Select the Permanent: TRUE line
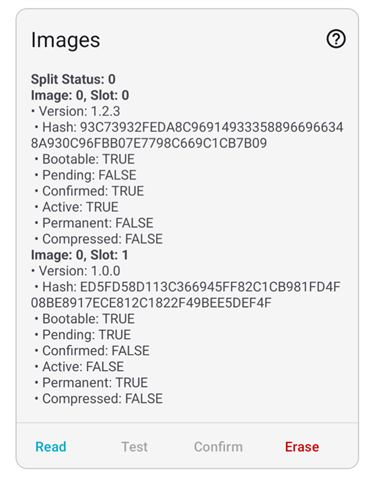374x480 pixels. tap(91, 383)
